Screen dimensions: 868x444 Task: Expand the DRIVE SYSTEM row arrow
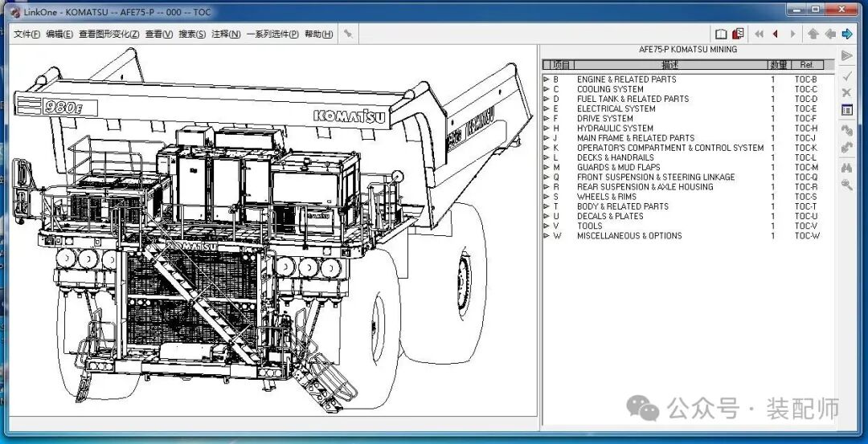click(547, 119)
